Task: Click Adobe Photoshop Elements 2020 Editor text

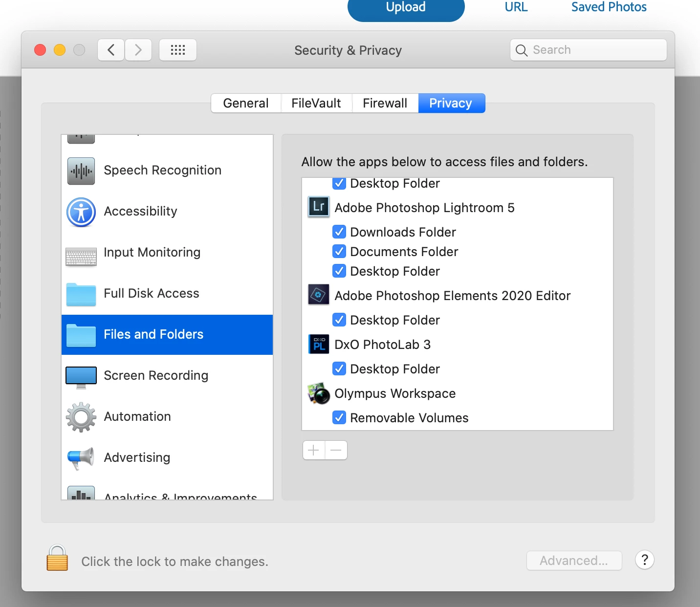Action: [x=453, y=296]
